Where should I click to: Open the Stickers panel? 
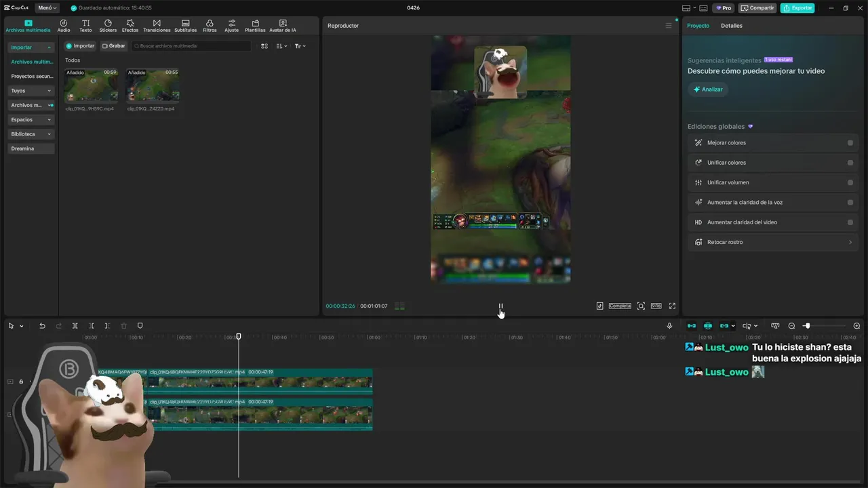coord(108,26)
